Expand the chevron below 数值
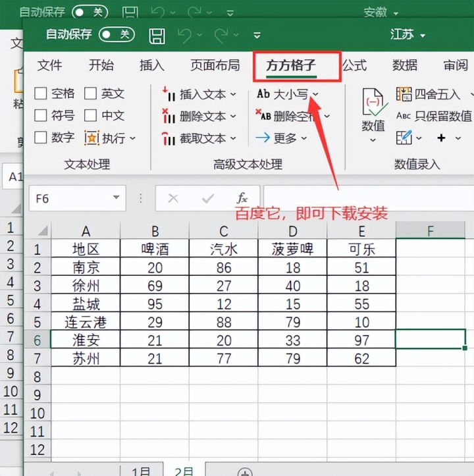 (x=373, y=140)
